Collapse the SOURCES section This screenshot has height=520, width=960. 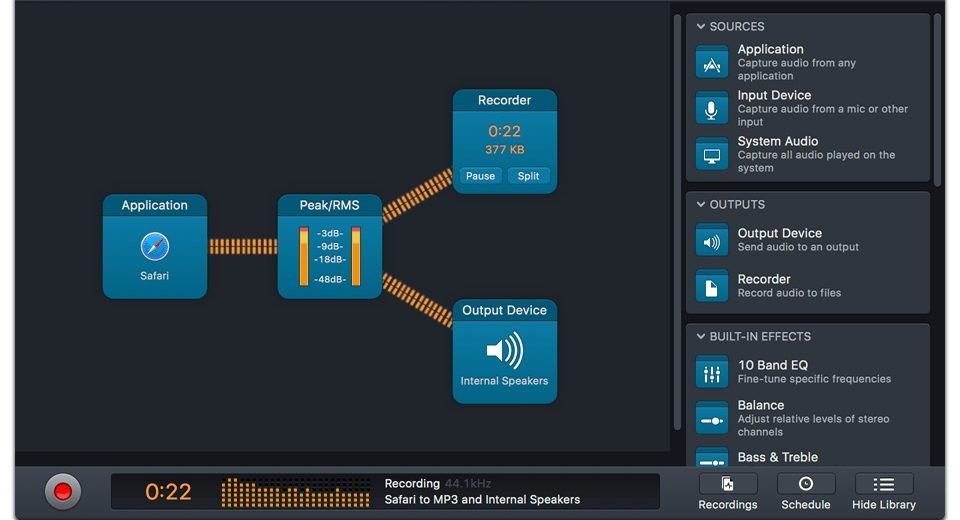[x=702, y=27]
